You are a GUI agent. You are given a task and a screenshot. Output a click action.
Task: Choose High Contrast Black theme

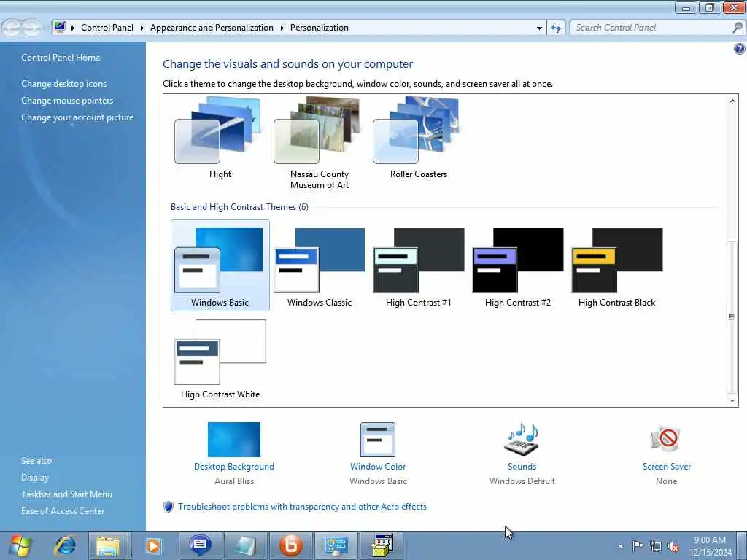[x=617, y=265]
